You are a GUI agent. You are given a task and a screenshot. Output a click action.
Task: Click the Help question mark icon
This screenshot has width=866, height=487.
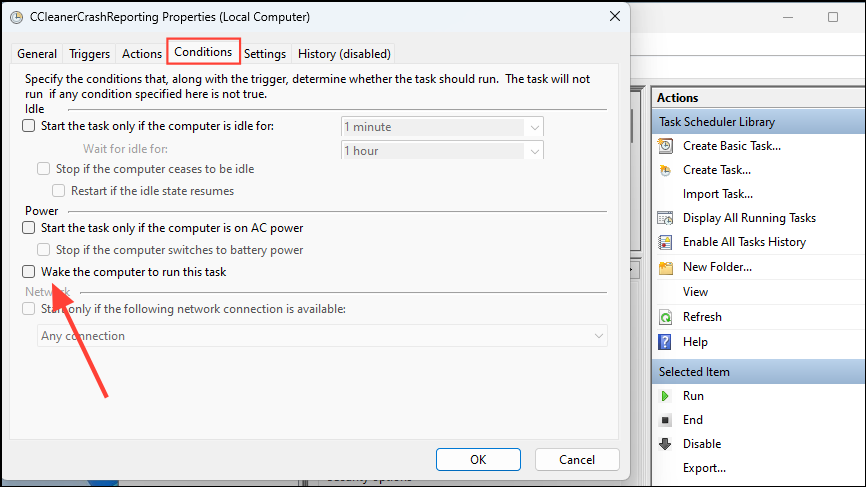[665, 342]
